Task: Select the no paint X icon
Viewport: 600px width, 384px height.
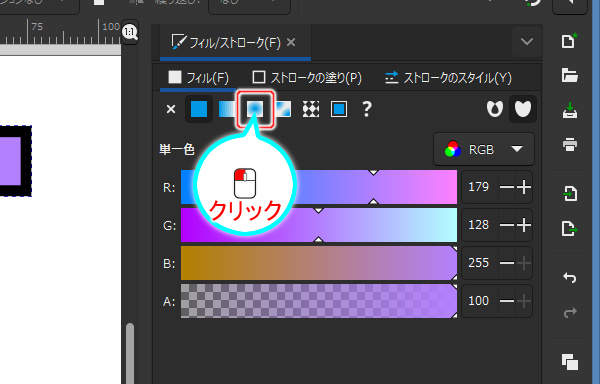Action: click(171, 109)
